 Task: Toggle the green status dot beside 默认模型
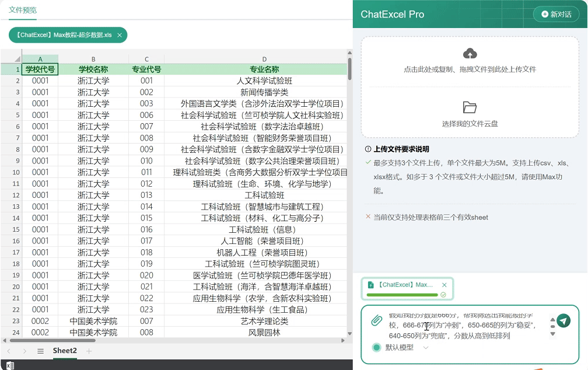click(x=376, y=347)
